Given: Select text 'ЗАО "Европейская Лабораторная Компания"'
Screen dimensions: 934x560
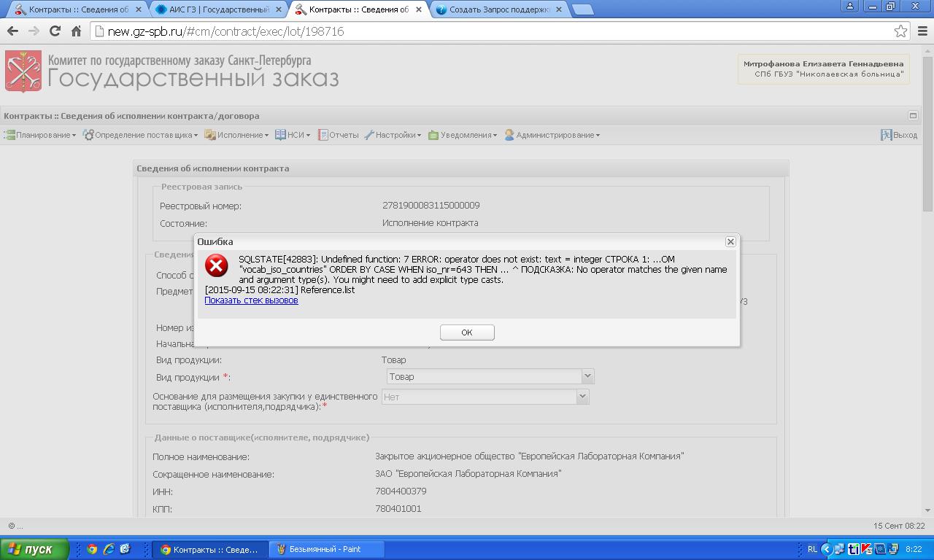Looking at the screenshot, I should tap(468, 474).
